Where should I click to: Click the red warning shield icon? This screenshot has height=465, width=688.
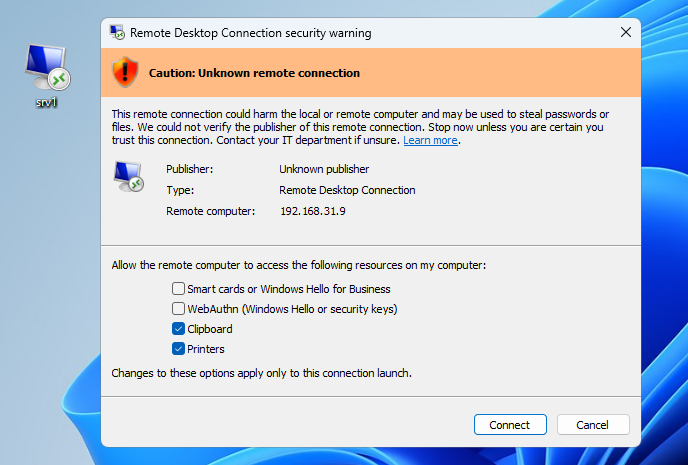click(124, 72)
